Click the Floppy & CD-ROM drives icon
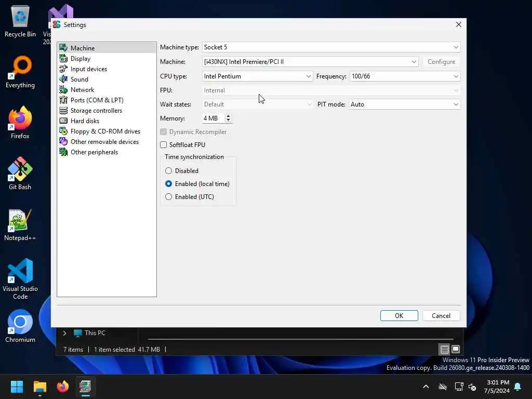The width and height of the screenshot is (532, 399). [x=63, y=131]
